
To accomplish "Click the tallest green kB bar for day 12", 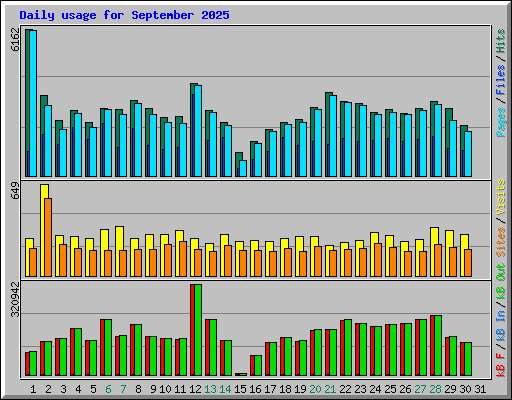I will [x=198, y=330].
